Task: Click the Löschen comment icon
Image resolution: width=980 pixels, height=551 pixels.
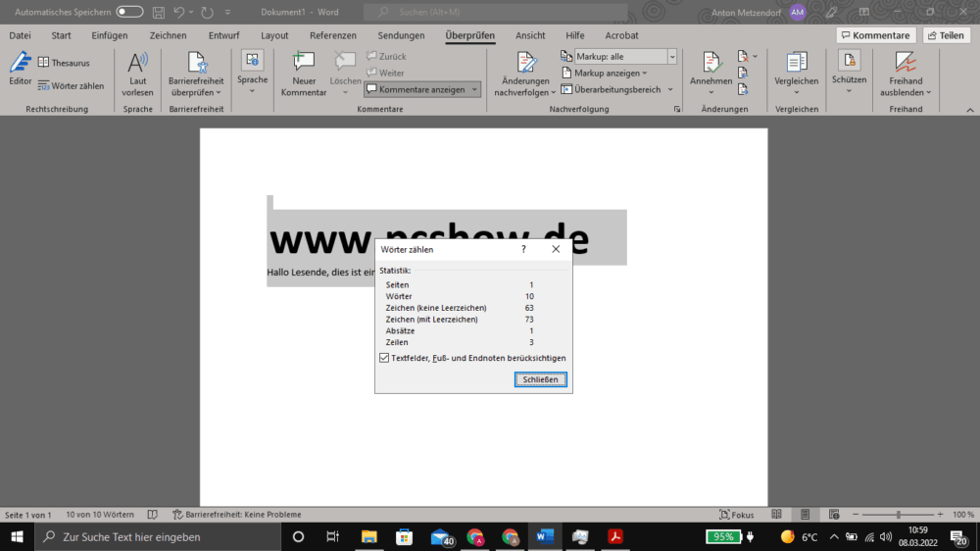Action: [x=345, y=63]
